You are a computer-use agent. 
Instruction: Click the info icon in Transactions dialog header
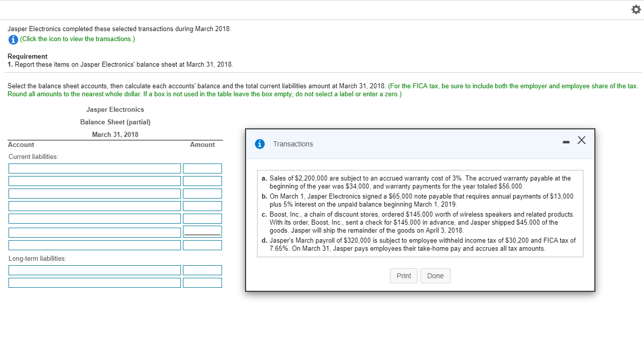coord(260,144)
